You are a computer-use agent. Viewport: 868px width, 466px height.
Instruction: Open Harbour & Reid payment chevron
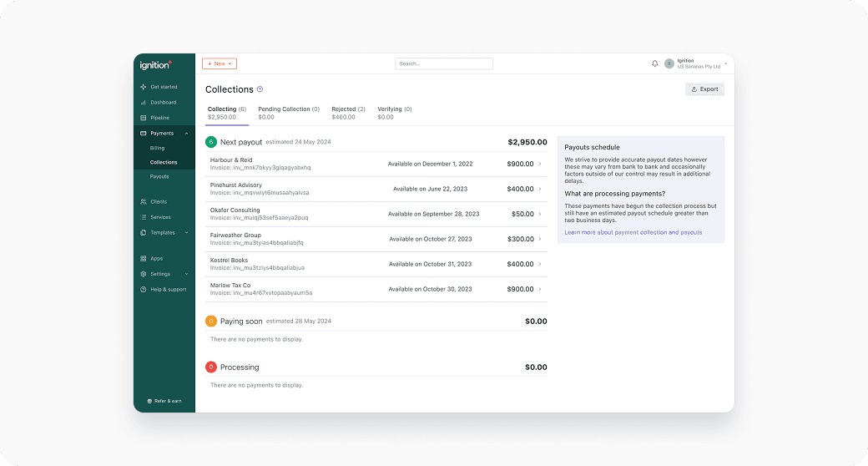(x=540, y=164)
